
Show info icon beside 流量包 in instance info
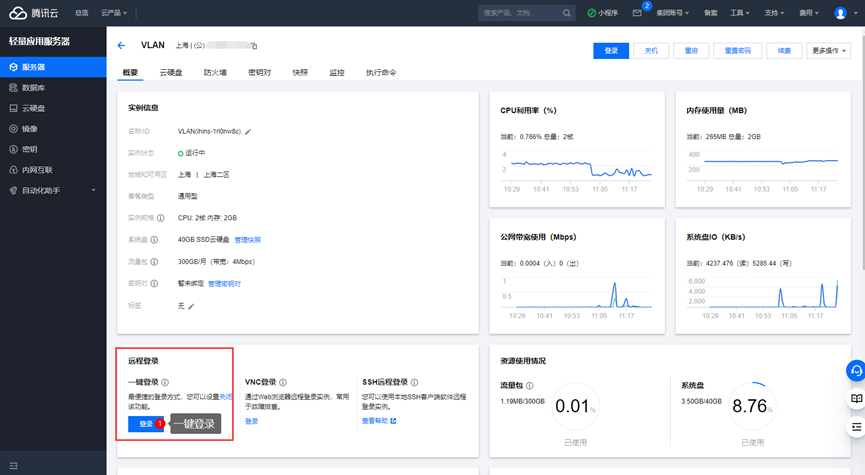point(154,262)
